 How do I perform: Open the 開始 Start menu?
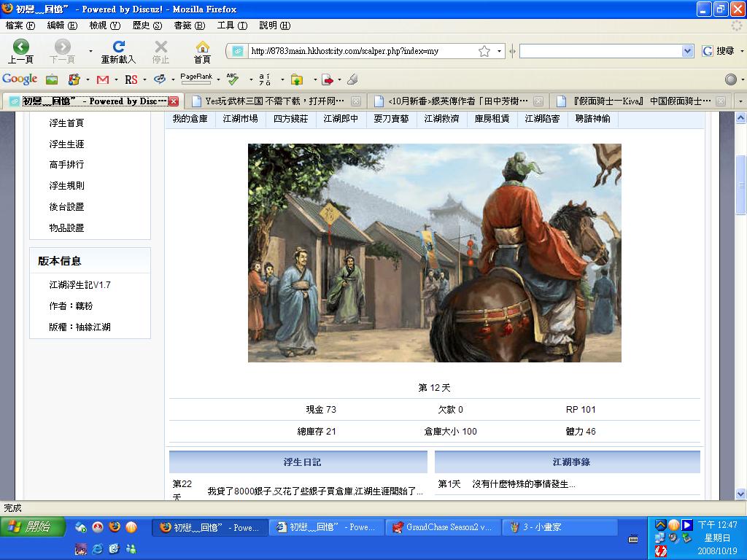[31, 527]
